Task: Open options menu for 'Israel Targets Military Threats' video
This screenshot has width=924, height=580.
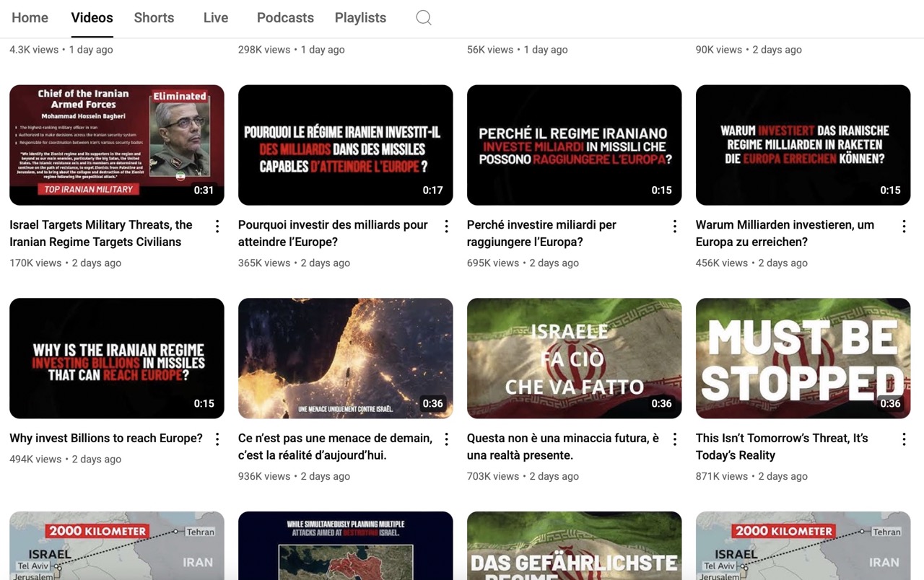Action: coord(217,227)
